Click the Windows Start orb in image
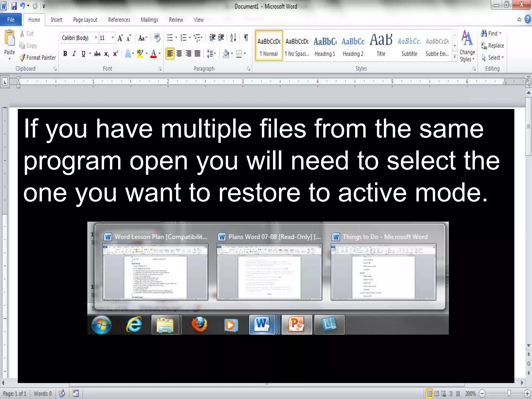Image resolution: width=532 pixels, height=399 pixels. click(102, 325)
